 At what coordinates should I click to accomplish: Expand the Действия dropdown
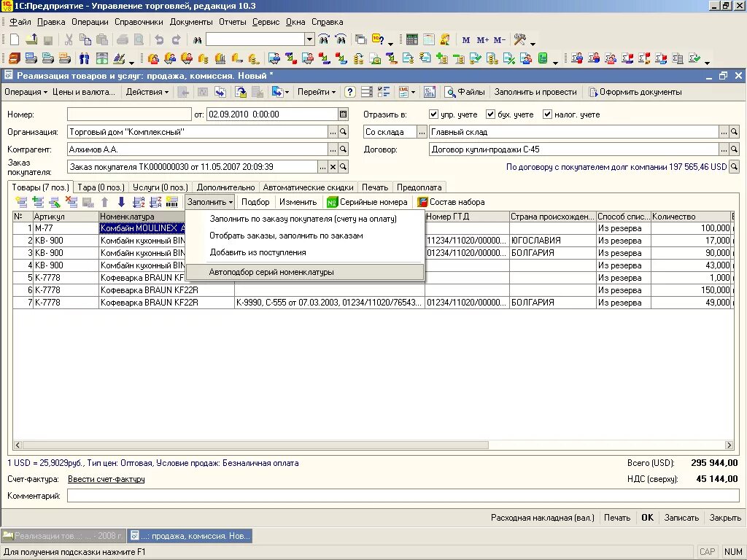tap(147, 92)
